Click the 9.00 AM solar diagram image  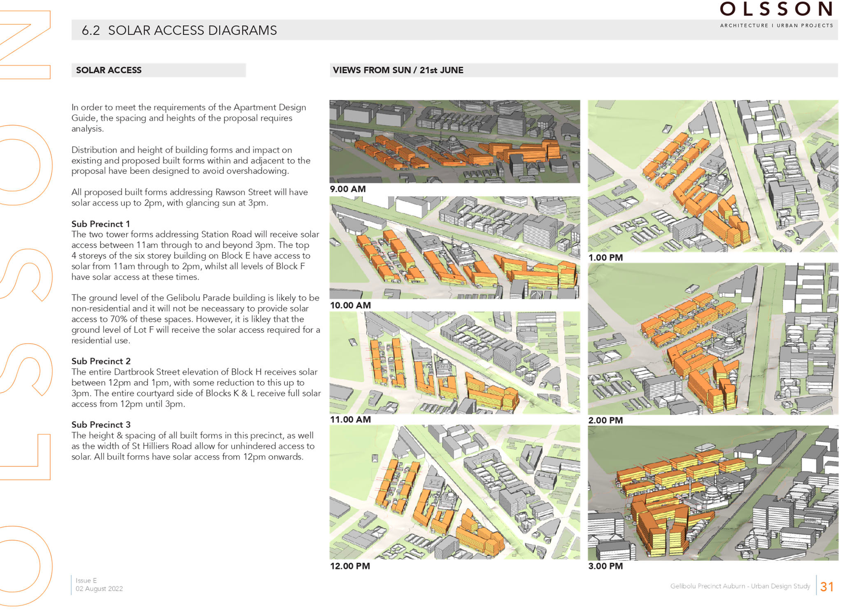(454, 141)
